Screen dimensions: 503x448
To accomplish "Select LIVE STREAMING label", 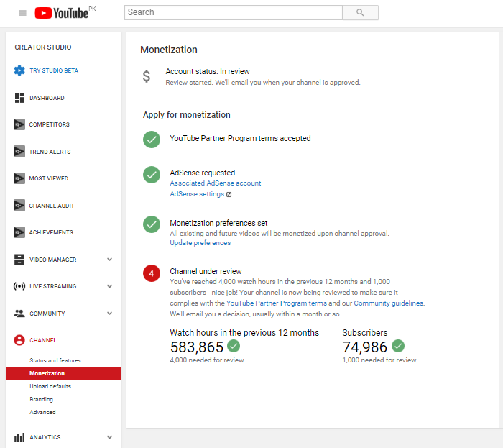I will pyautogui.click(x=53, y=286).
